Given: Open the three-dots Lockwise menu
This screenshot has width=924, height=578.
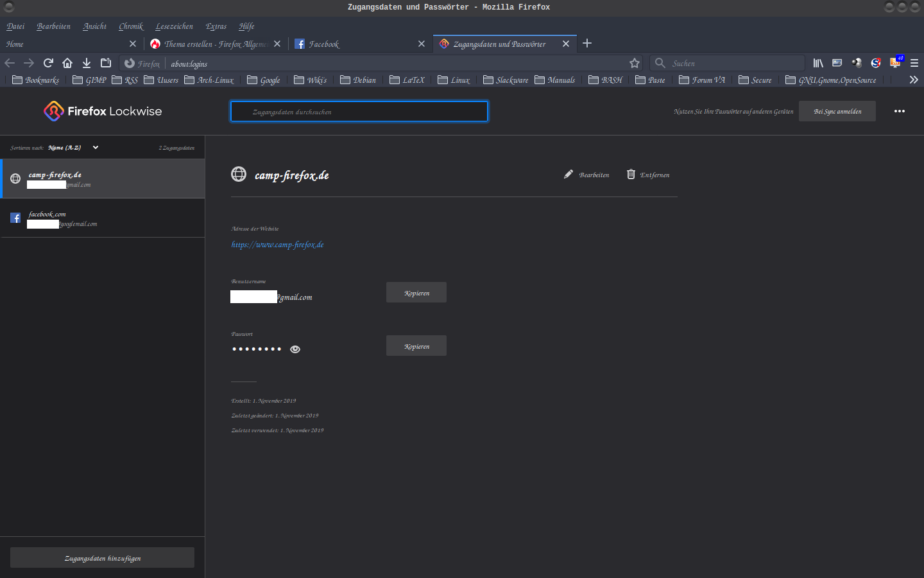Looking at the screenshot, I should 900,111.
